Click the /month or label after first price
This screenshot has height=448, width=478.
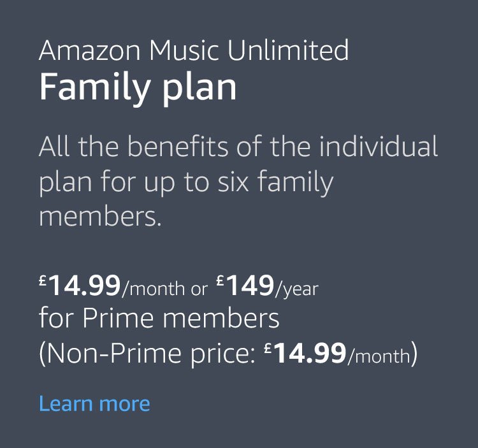(x=164, y=289)
